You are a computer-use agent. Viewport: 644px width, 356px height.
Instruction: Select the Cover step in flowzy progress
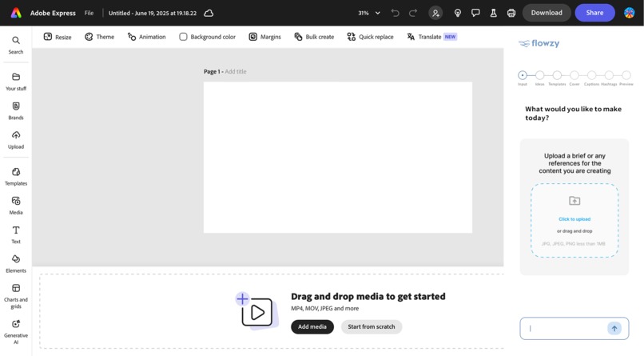(x=574, y=75)
